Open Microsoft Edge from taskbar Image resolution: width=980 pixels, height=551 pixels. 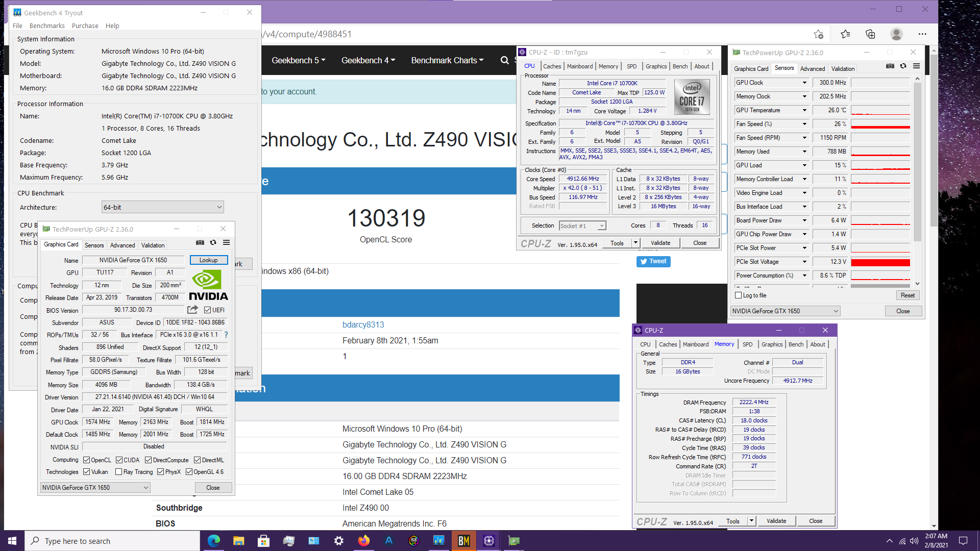coord(214,541)
